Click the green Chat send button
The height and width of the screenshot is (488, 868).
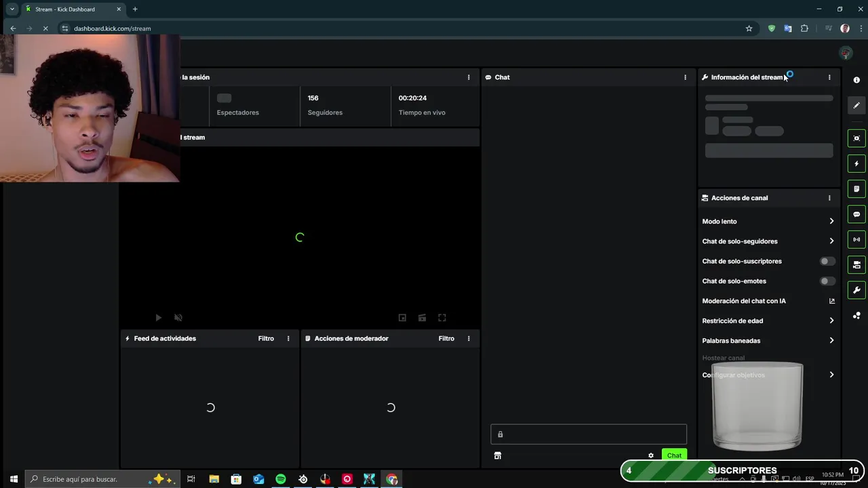pyautogui.click(x=674, y=455)
